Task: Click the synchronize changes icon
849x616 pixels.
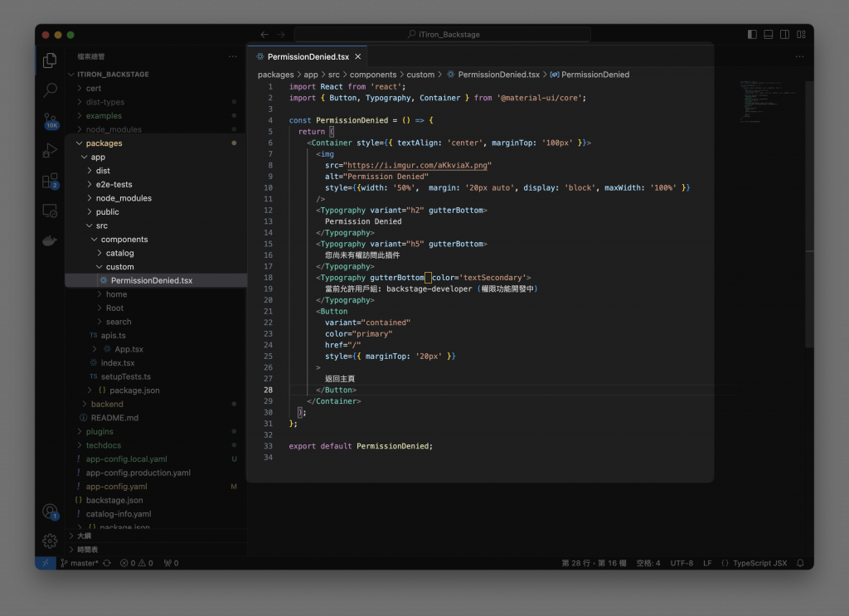Action: (x=107, y=563)
